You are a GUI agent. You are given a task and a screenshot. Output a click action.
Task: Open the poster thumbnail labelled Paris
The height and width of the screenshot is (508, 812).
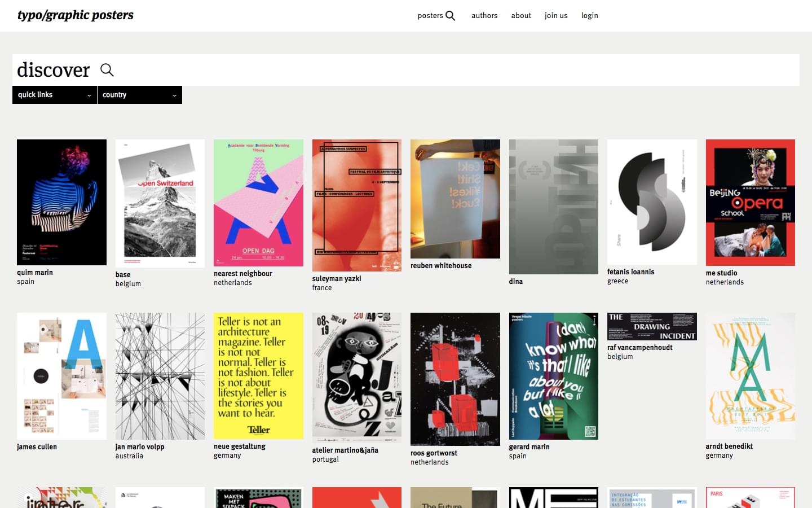tap(751, 497)
